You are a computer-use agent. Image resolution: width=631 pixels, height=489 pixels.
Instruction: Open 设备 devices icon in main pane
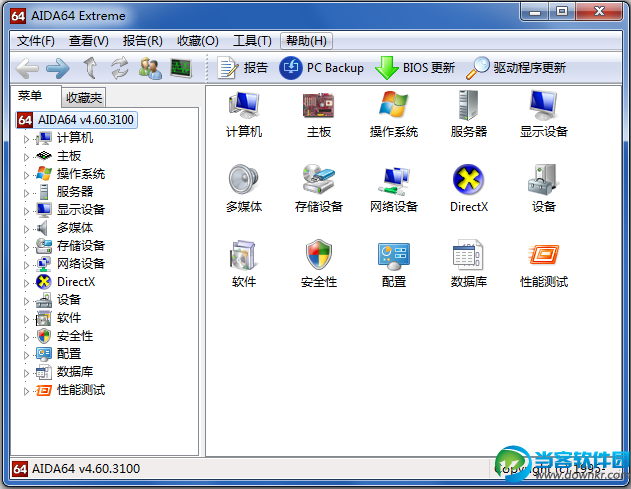[x=544, y=188]
